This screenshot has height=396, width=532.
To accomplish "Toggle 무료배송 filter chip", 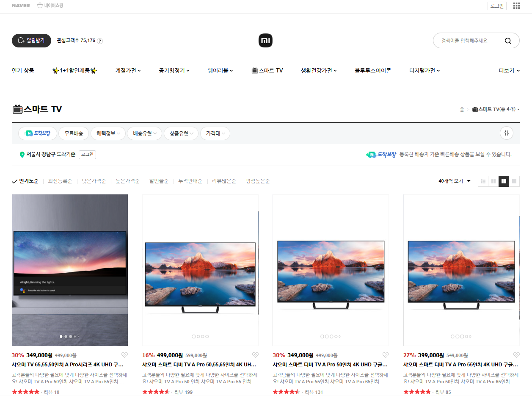I will (74, 133).
